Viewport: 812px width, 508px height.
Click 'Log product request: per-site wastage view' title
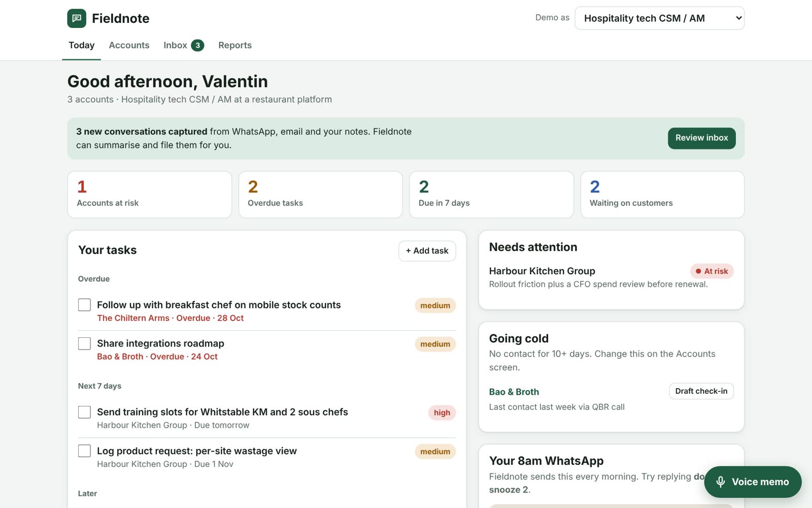[x=197, y=451]
